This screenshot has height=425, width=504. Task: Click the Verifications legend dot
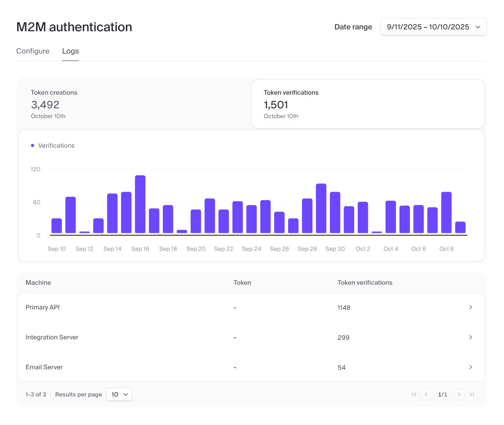tap(32, 145)
